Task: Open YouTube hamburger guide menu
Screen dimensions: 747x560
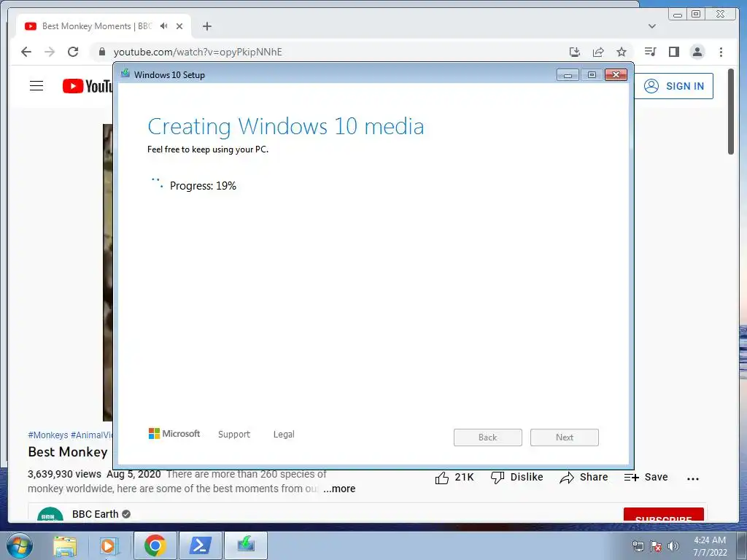Action: [x=36, y=86]
